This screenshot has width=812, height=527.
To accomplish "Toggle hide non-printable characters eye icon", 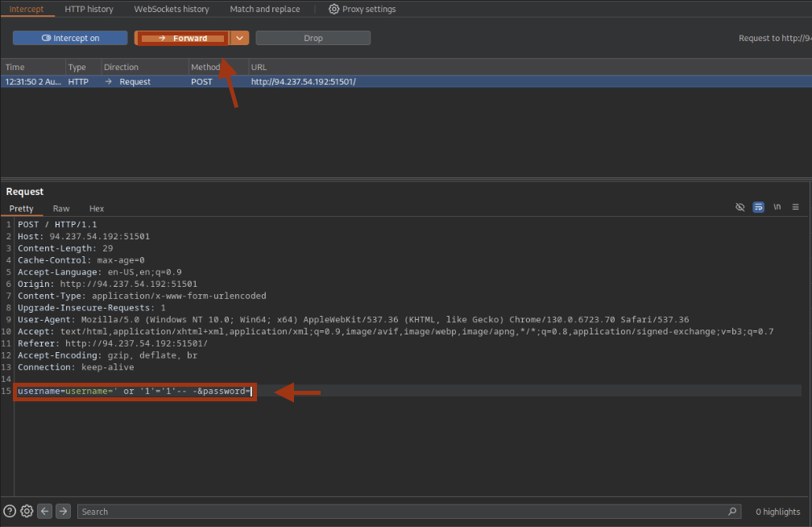I will 740,207.
